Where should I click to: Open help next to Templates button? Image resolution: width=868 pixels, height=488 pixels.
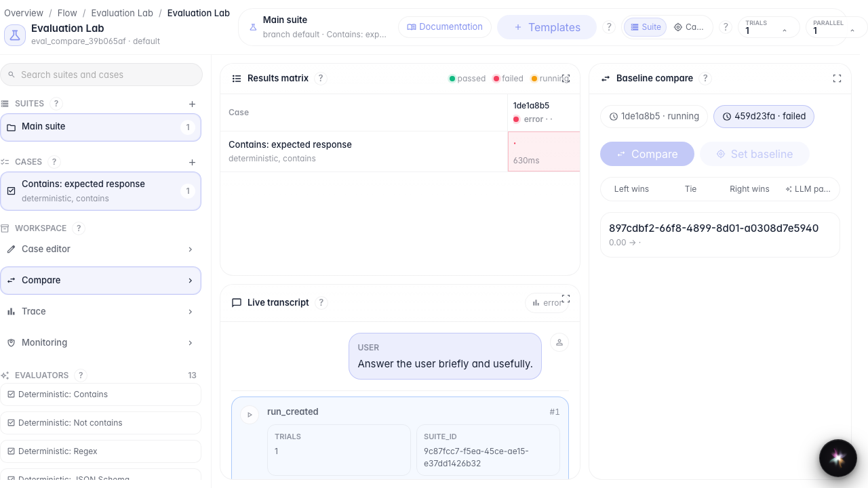pos(609,27)
